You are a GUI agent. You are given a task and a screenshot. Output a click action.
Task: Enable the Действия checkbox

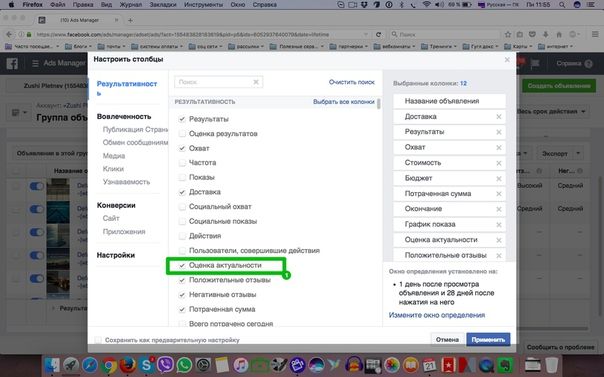point(182,236)
